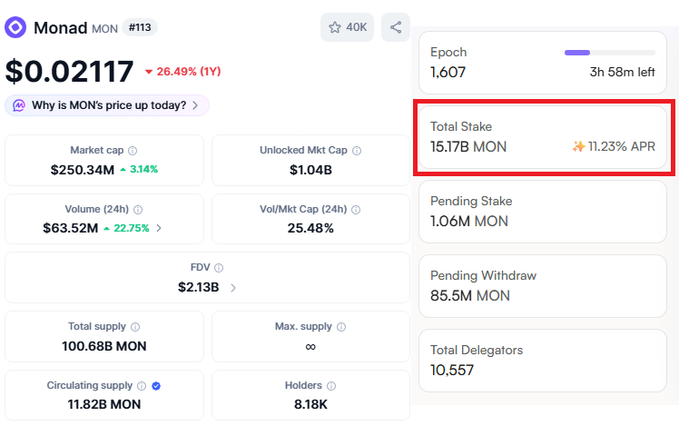Select the Total Delegators card
The image size is (679, 426).
click(x=542, y=361)
